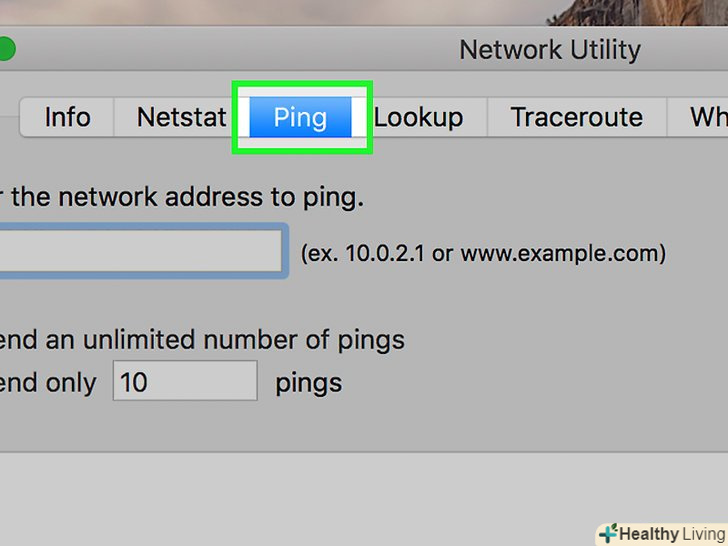Click the 'pings' label after the count field
Viewport: 728px width, 546px height.
tap(308, 382)
